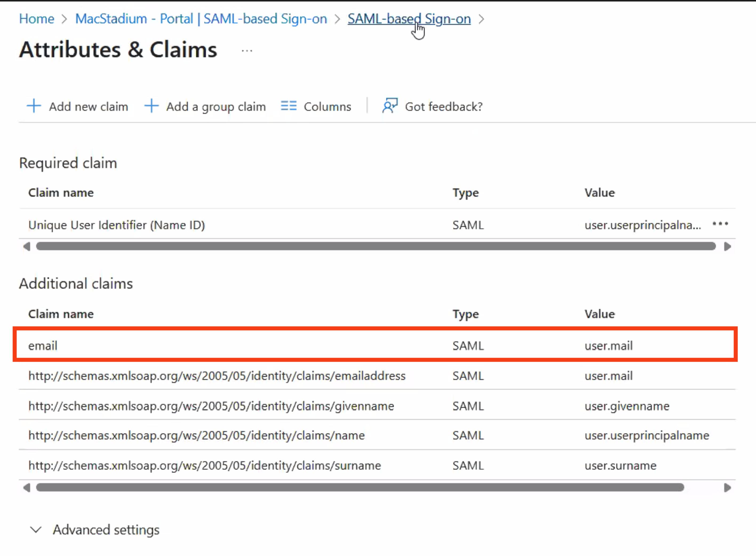Click right arrow of Required claim scrollbar
Viewport: 756px width, 556px height.
click(727, 247)
